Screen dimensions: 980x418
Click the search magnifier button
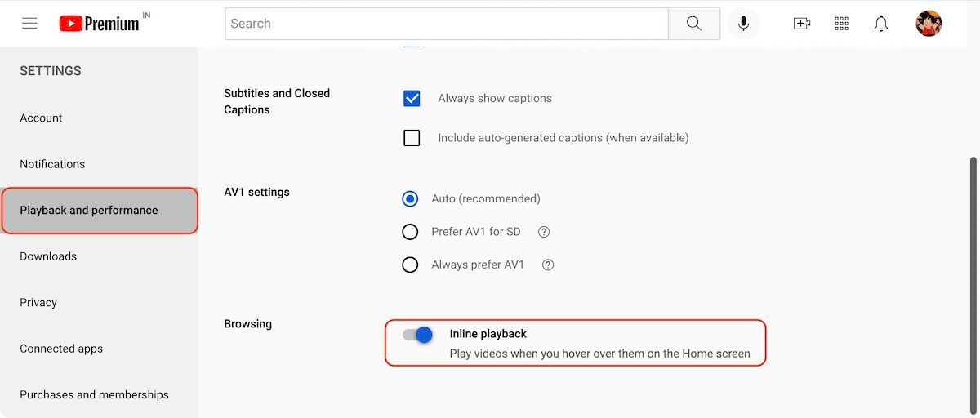tap(693, 24)
